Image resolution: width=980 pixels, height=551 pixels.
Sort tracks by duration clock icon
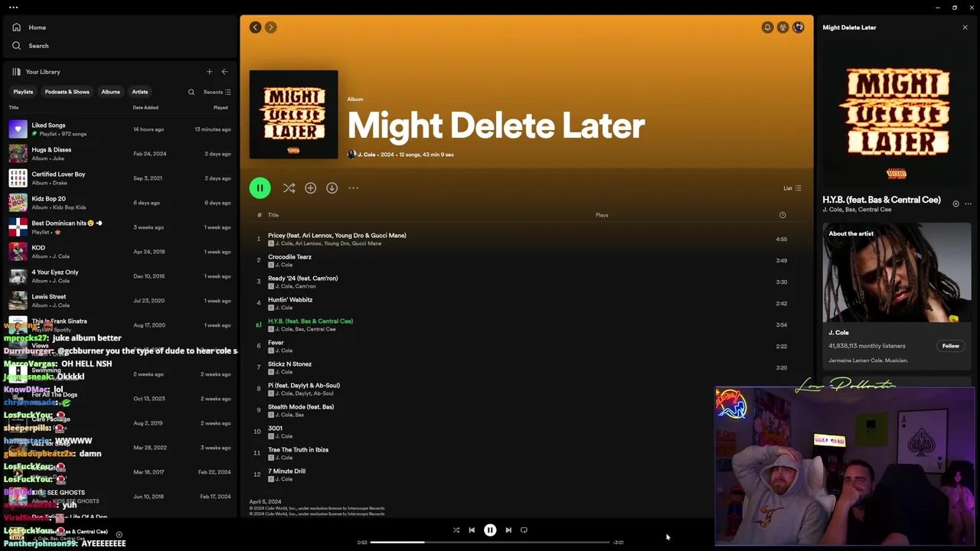click(782, 215)
